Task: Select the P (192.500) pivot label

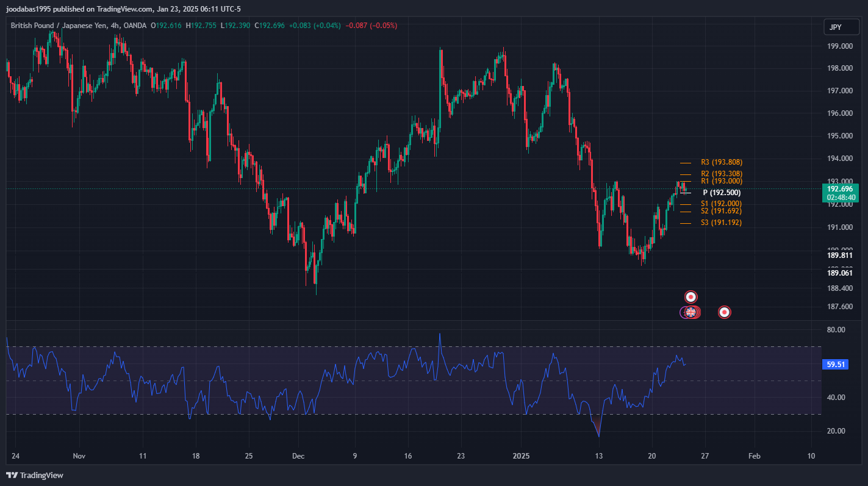Action: coord(722,193)
